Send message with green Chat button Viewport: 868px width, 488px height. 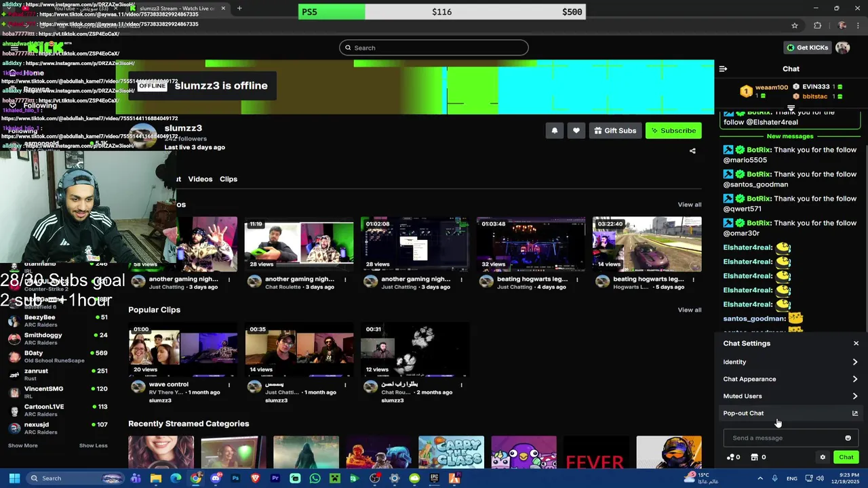846,457
